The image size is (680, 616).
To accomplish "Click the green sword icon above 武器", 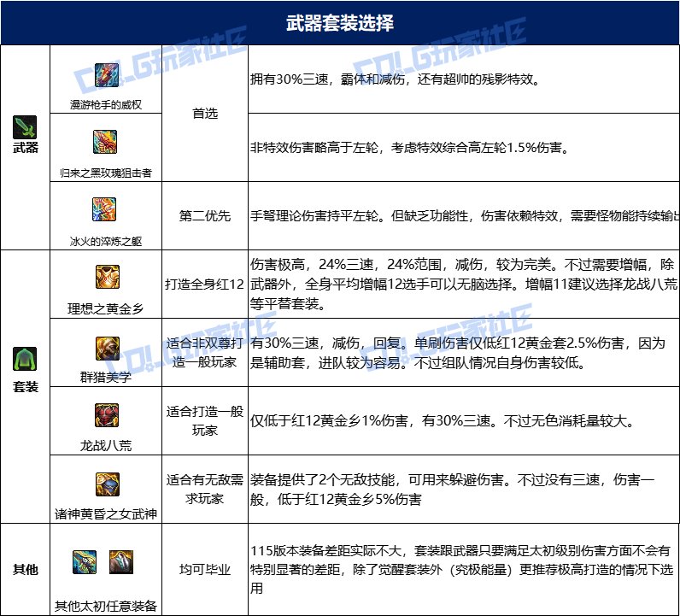I will 25,128.
